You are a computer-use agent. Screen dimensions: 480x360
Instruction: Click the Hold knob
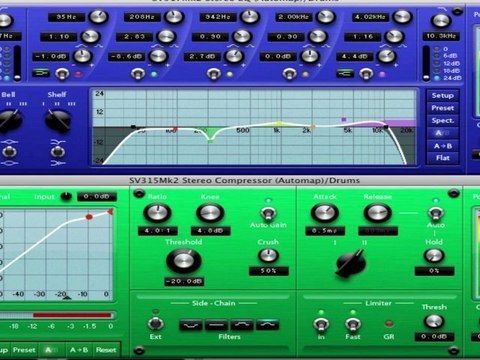[x=434, y=256]
